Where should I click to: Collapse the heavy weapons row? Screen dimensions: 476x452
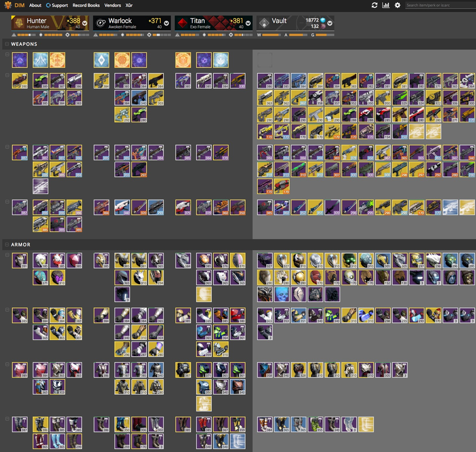pos(7,201)
